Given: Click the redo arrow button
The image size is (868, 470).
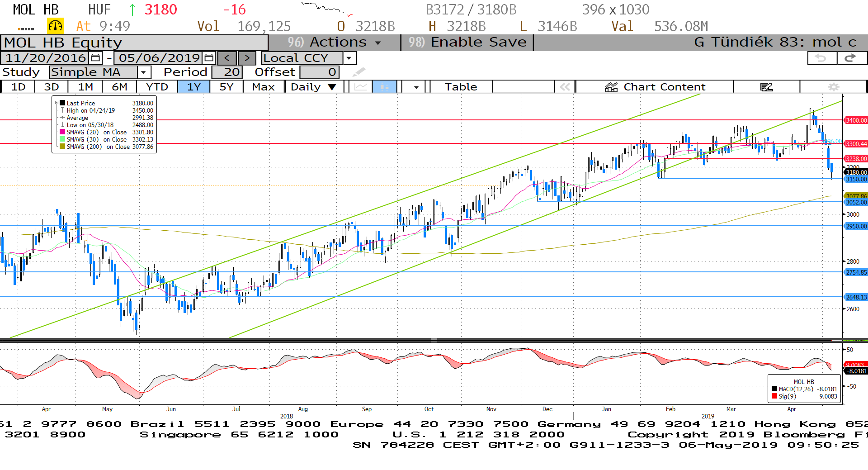Looking at the screenshot, I should 852,58.
